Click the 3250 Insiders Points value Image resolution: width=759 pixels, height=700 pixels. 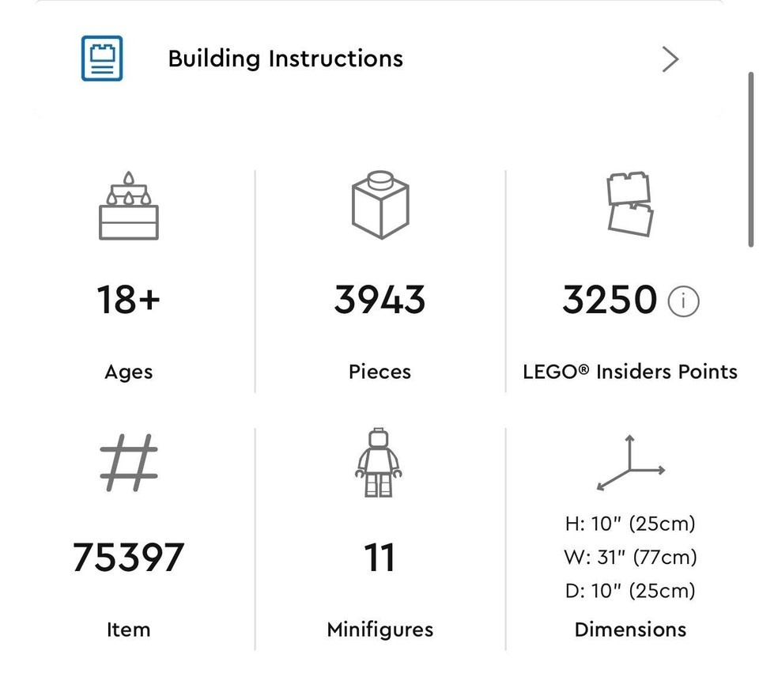pos(610,301)
